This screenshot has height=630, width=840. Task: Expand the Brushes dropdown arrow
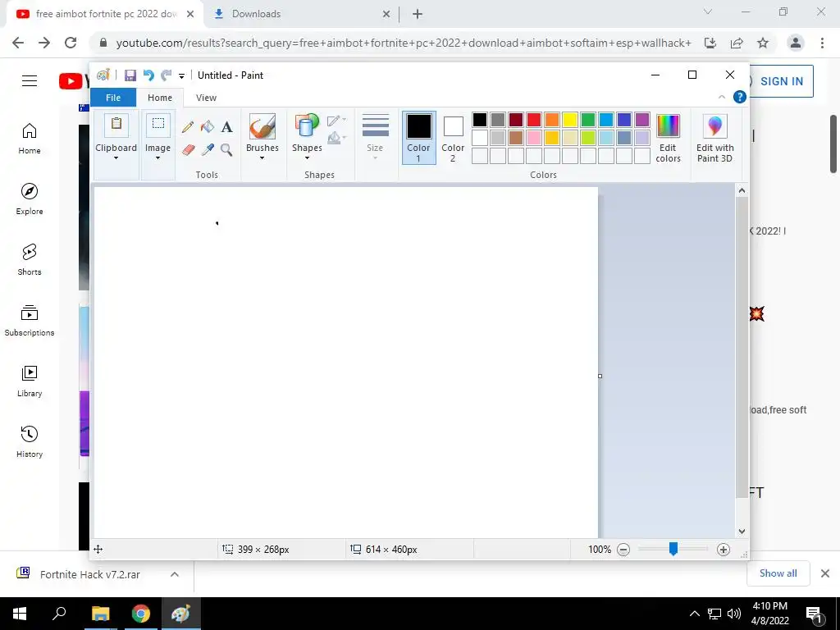coord(262,158)
